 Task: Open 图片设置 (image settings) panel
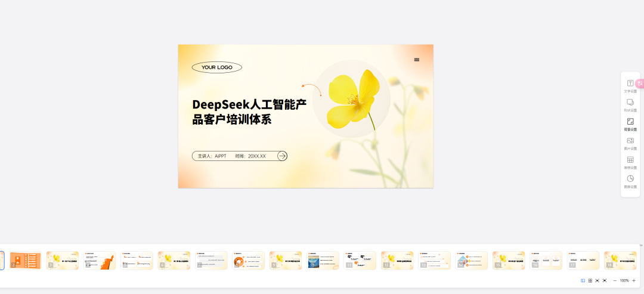(x=630, y=144)
